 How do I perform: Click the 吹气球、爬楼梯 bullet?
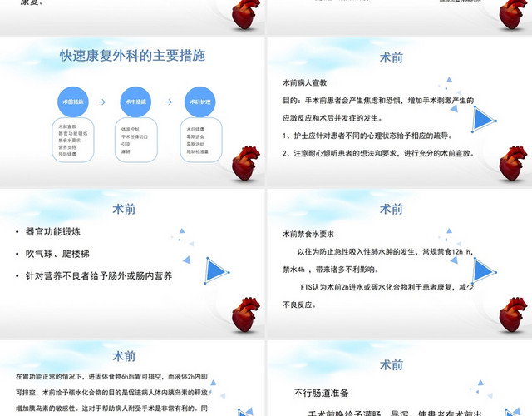[57, 254]
